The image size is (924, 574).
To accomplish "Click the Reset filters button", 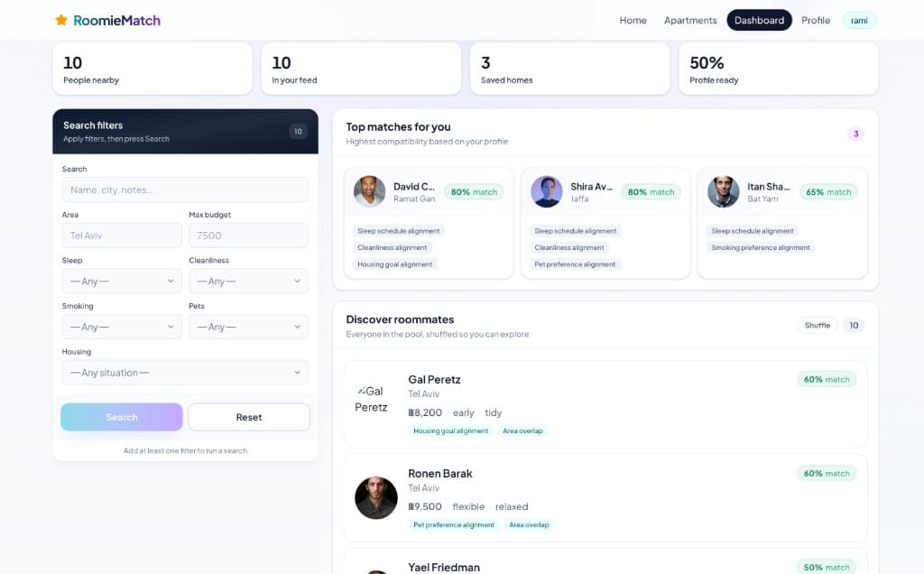I will (x=249, y=417).
